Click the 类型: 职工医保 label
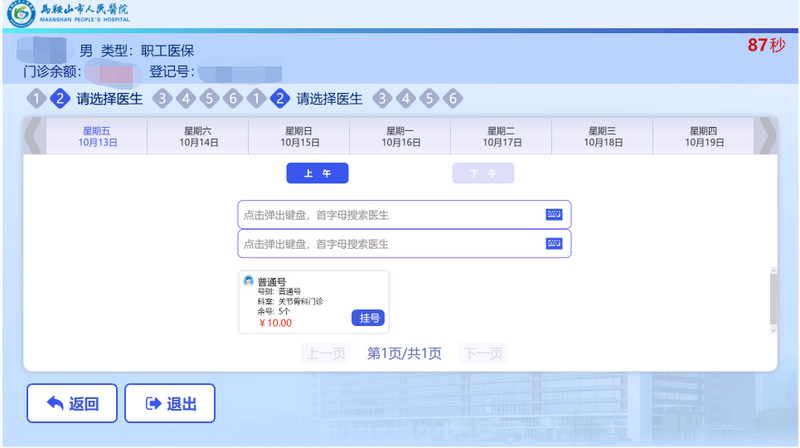 (x=147, y=51)
